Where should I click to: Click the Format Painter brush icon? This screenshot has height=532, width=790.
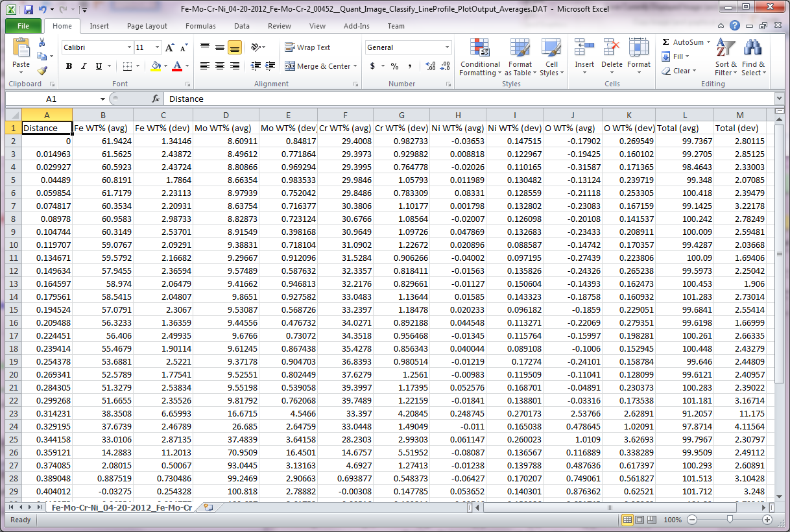[x=42, y=71]
